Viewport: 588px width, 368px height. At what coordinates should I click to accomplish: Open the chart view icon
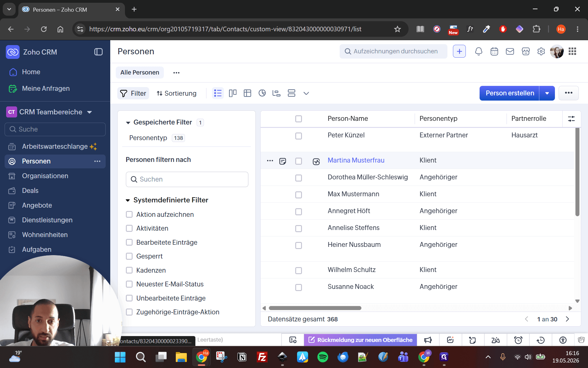(x=262, y=93)
